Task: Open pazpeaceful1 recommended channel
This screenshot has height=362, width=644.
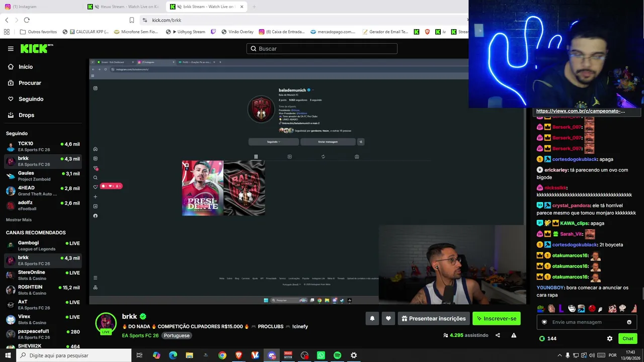Action: [43, 334]
